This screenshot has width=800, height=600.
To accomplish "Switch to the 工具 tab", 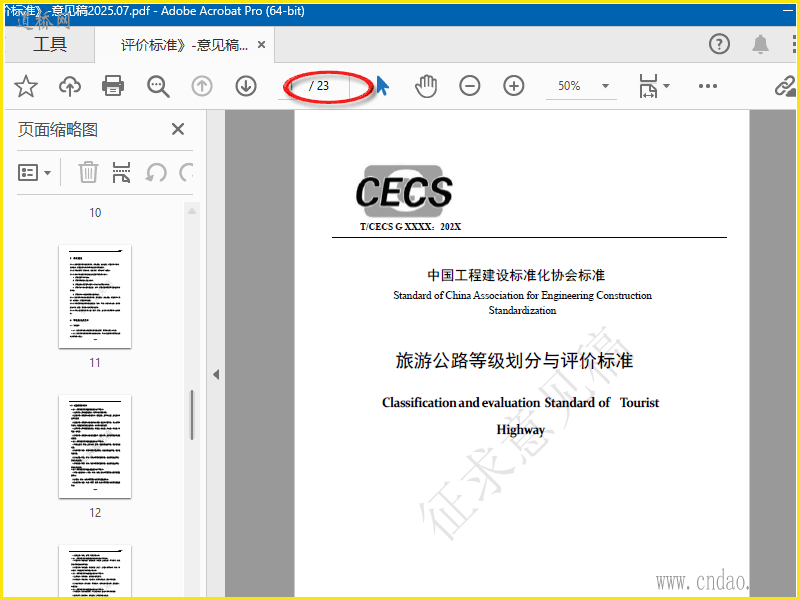I will pos(49,44).
